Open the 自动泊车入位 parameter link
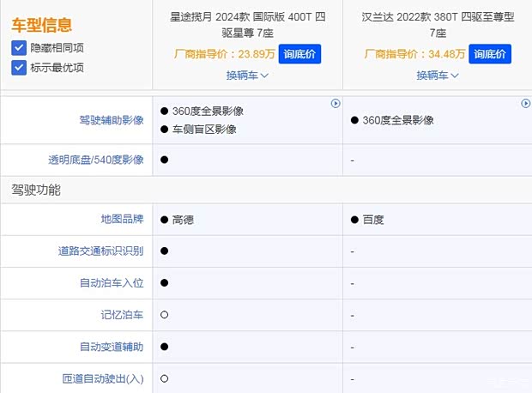 point(112,283)
